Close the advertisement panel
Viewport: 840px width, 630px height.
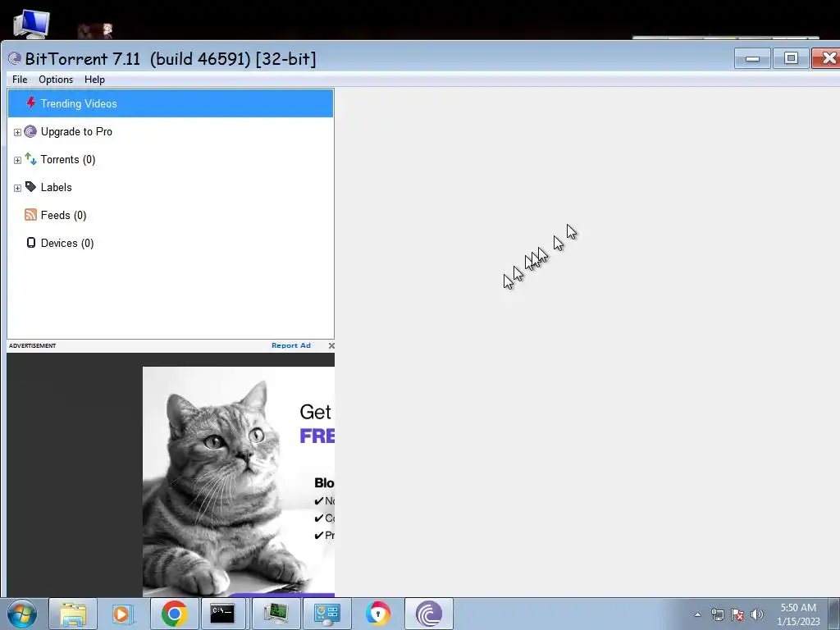(x=331, y=345)
